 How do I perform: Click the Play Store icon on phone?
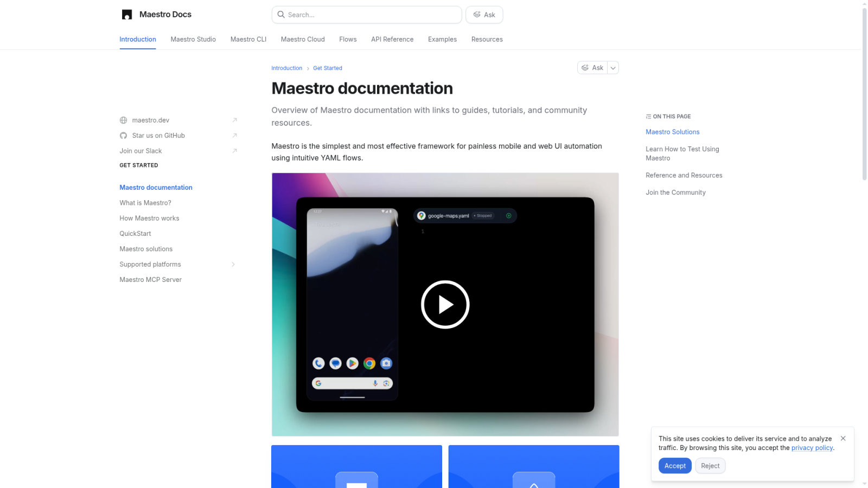pos(353,363)
